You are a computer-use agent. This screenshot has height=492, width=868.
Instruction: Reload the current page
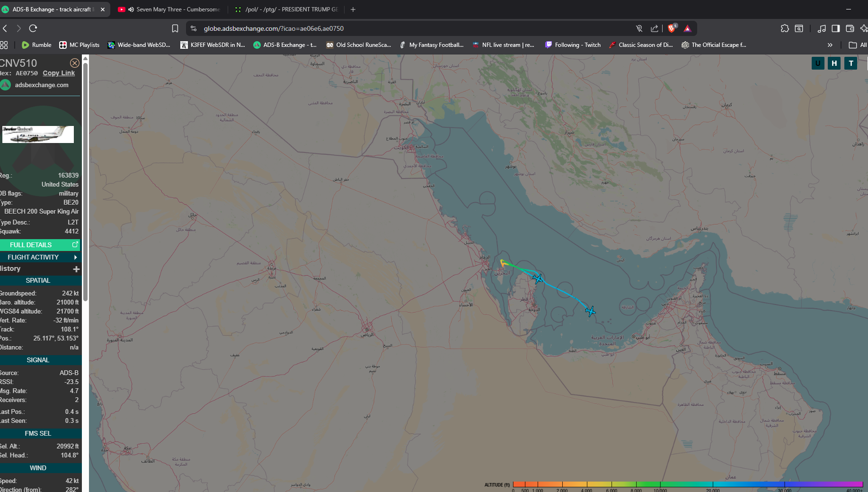pyautogui.click(x=33, y=28)
